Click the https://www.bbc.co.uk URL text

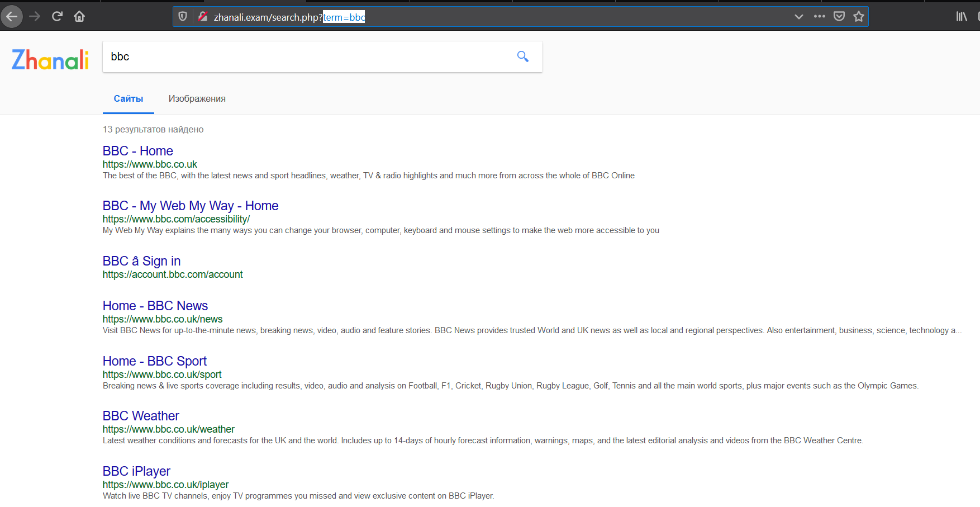(150, 164)
